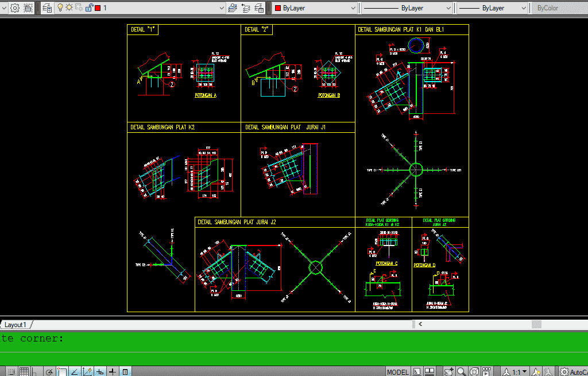Toggle layer on/off lightbulb icon
This screenshot has height=376, width=588.
coord(60,8)
